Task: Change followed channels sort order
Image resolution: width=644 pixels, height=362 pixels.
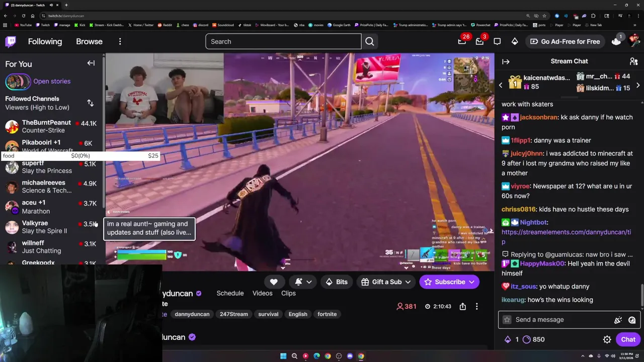Action: click(x=90, y=103)
